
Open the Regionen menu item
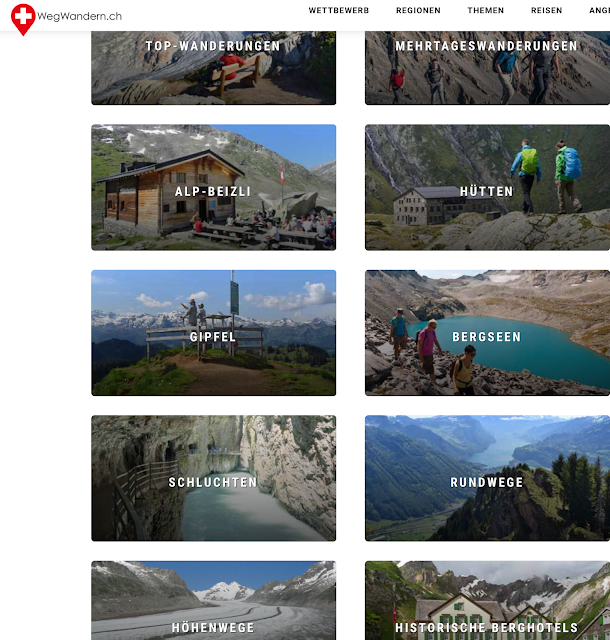pyautogui.click(x=418, y=10)
